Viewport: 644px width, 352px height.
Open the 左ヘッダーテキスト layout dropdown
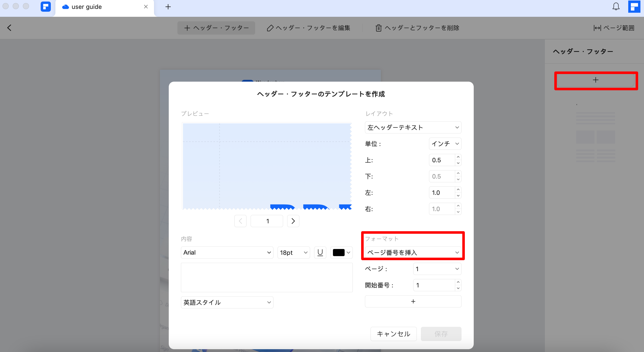tap(413, 127)
